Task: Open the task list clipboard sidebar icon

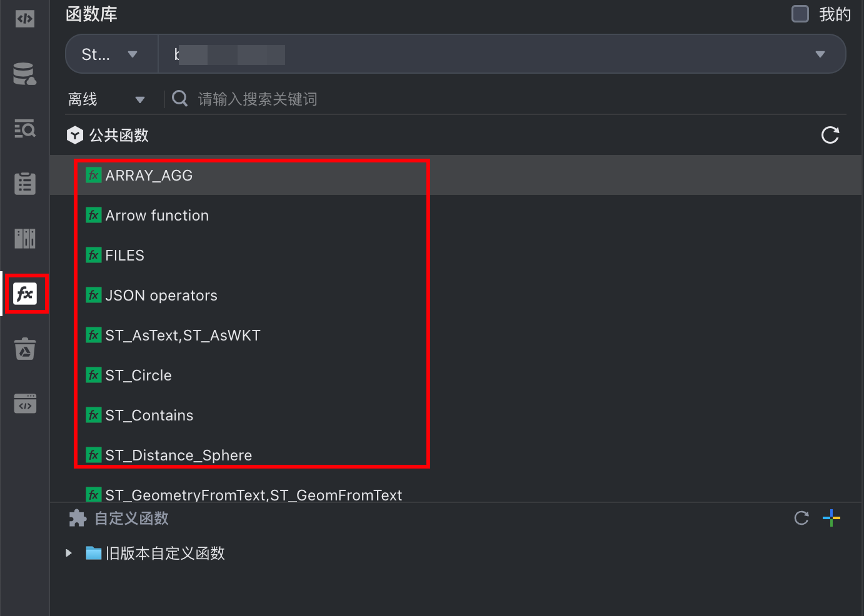Action: 25,184
